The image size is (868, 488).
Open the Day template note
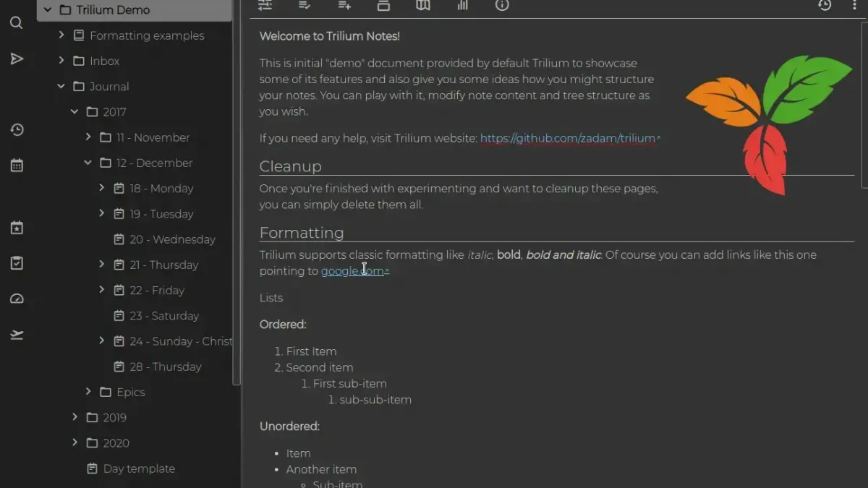click(x=139, y=468)
